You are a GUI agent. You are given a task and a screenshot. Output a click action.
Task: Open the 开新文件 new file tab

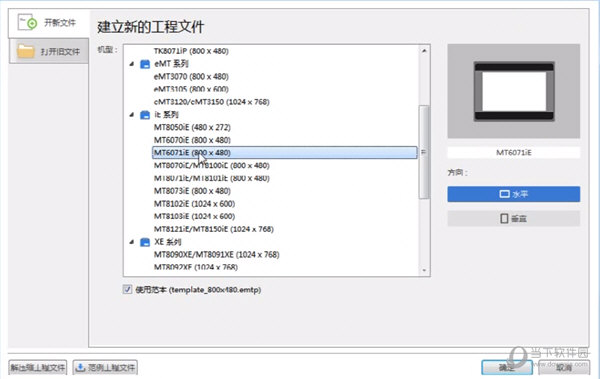coord(49,24)
